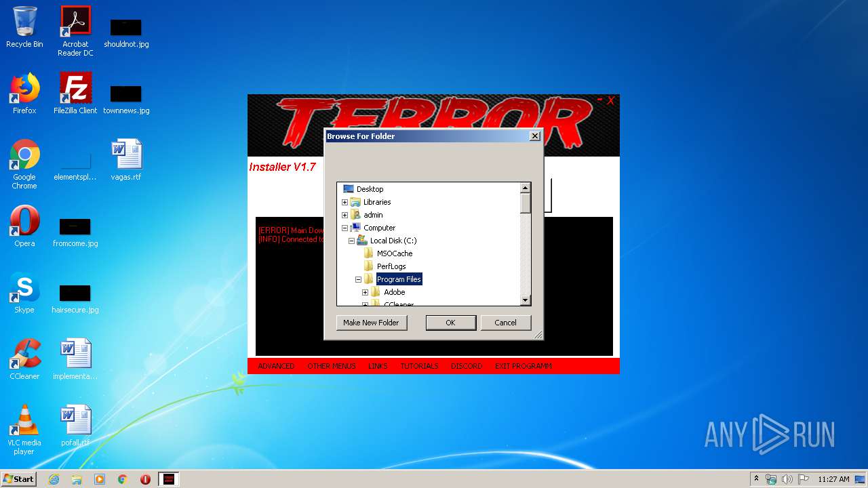Viewport: 868px width, 488px height.
Task: Click the network tray icon
Action: coord(771,479)
